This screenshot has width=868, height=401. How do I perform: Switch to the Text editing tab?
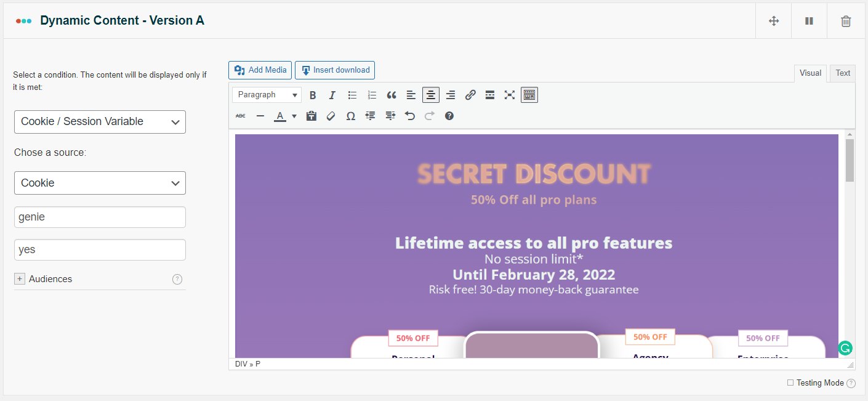tap(842, 73)
